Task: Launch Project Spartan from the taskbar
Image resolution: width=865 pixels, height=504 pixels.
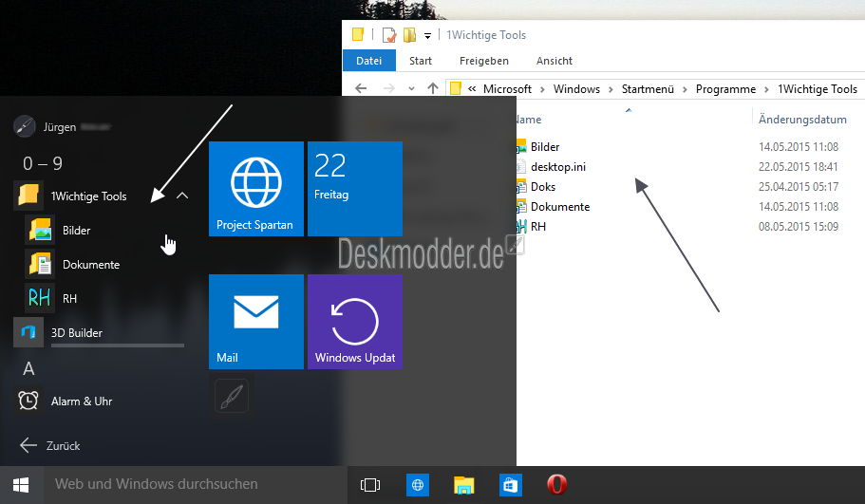Action: click(418, 485)
